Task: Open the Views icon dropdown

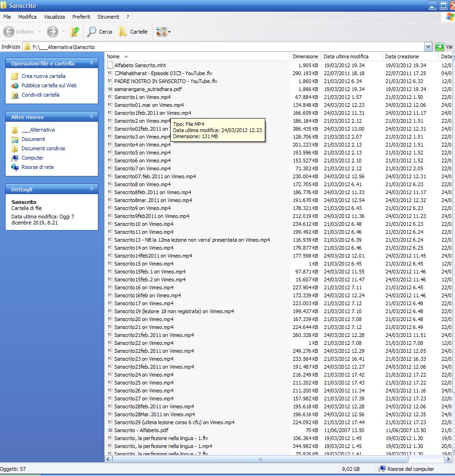Action: pyautogui.click(x=163, y=32)
